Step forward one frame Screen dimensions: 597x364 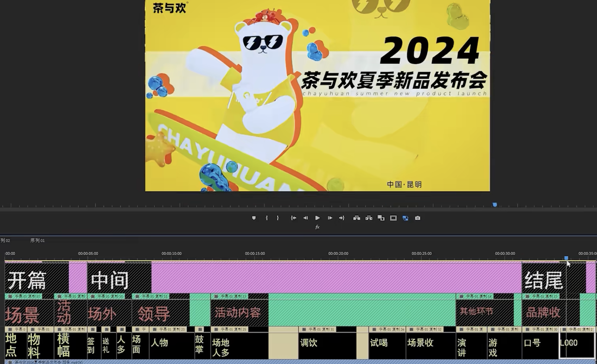coord(330,218)
